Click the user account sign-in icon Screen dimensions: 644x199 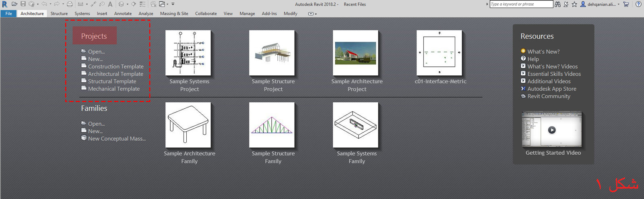(583, 4)
